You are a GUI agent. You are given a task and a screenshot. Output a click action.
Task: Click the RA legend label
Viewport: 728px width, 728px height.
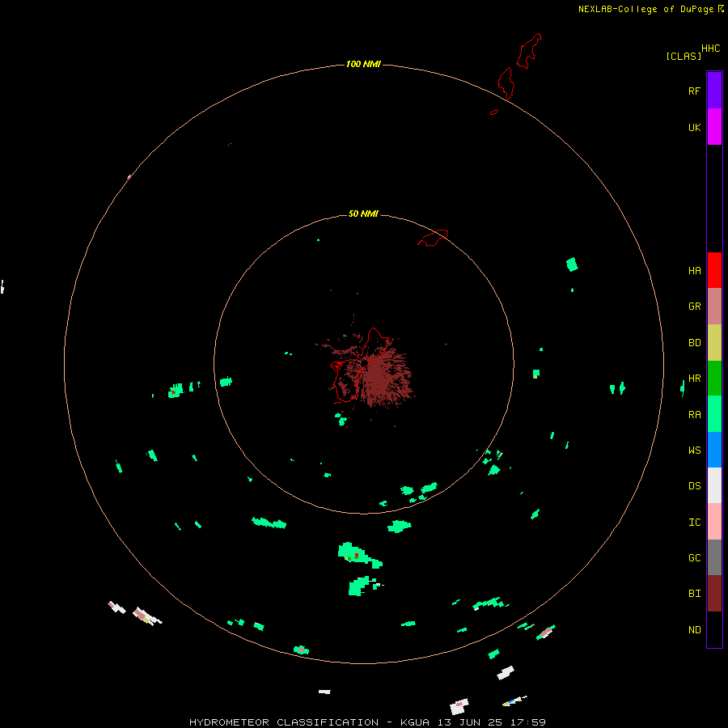694,415
